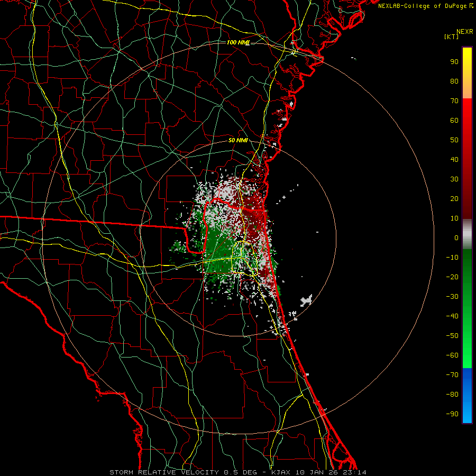476x476 pixels.
Task: Click the 20 value on velocity scale
Action: point(454,199)
